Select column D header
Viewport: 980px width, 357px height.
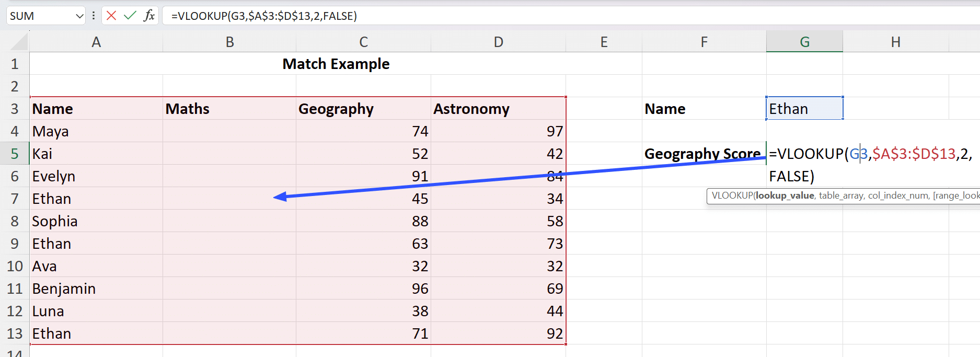tap(498, 42)
